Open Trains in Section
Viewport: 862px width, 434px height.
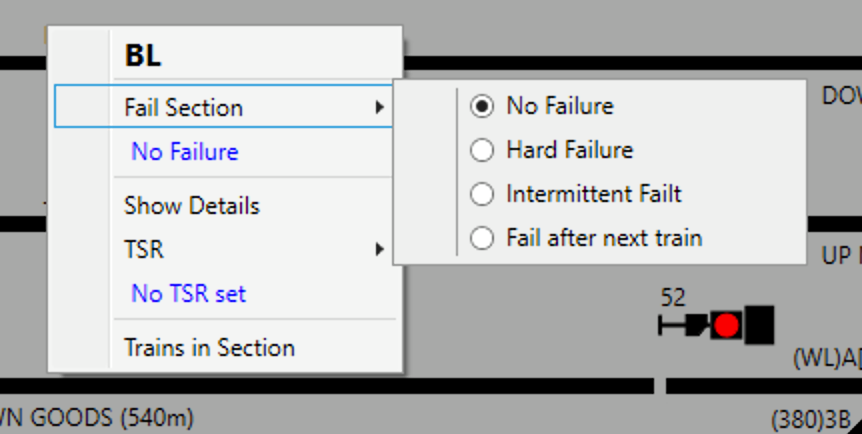pos(209,348)
